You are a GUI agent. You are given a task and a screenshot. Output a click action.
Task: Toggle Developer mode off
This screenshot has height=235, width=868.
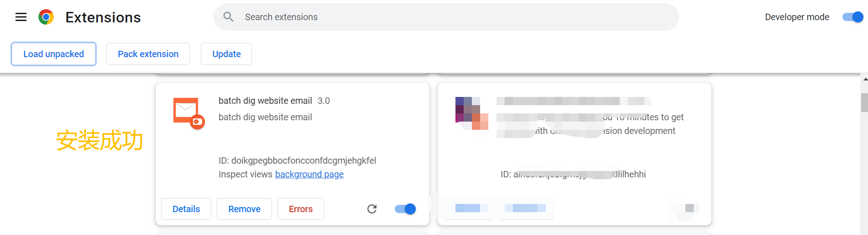[852, 17]
